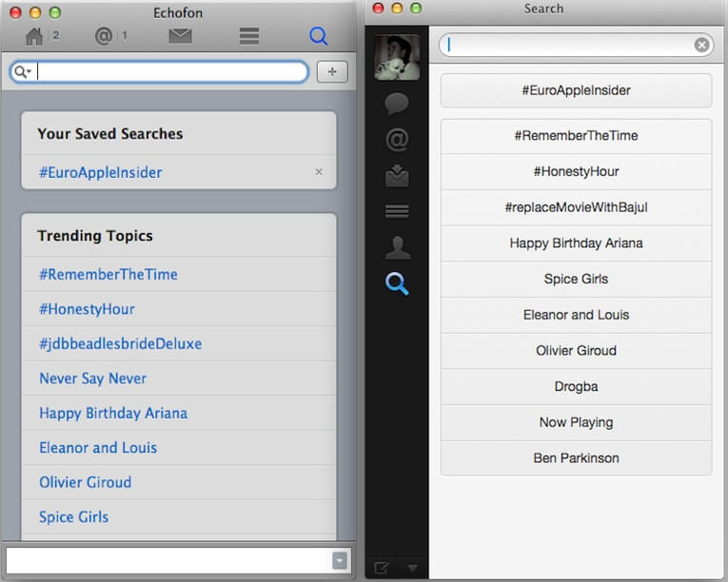Click the #EuroAppleInsider button in Search window
728x582 pixels.
point(576,90)
